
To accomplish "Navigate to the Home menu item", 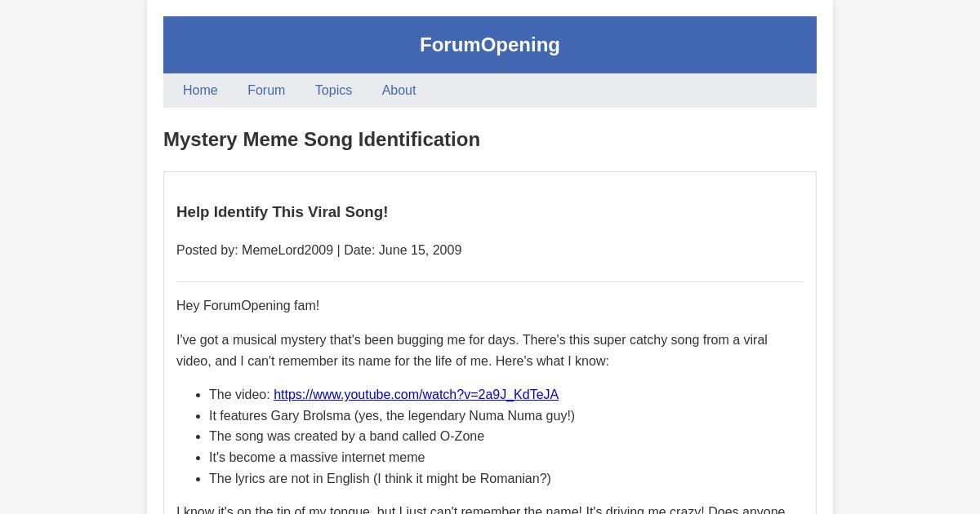I will (x=200, y=90).
